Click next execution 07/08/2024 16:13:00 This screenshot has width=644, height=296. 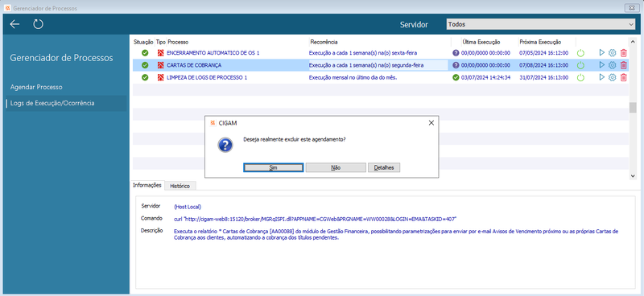[x=543, y=65]
